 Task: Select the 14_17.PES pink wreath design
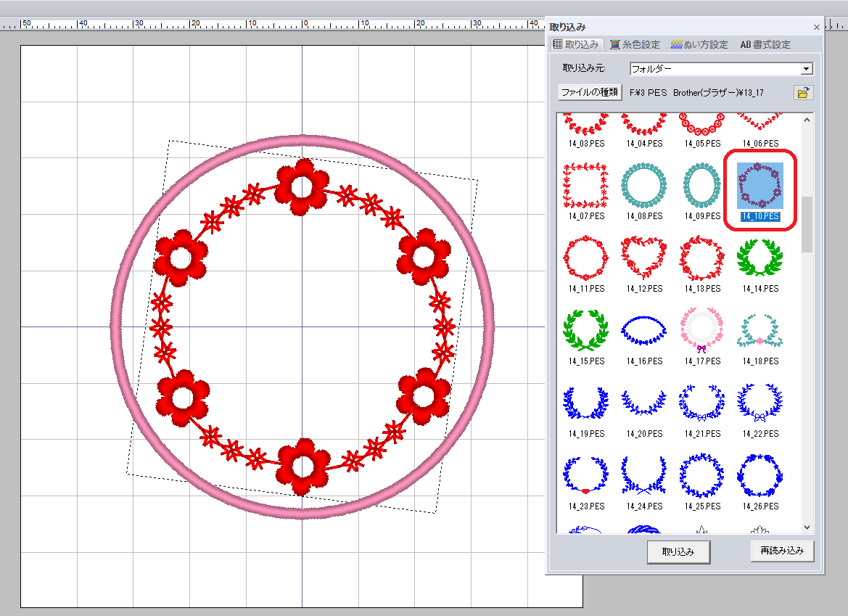(x=702, y=331)
